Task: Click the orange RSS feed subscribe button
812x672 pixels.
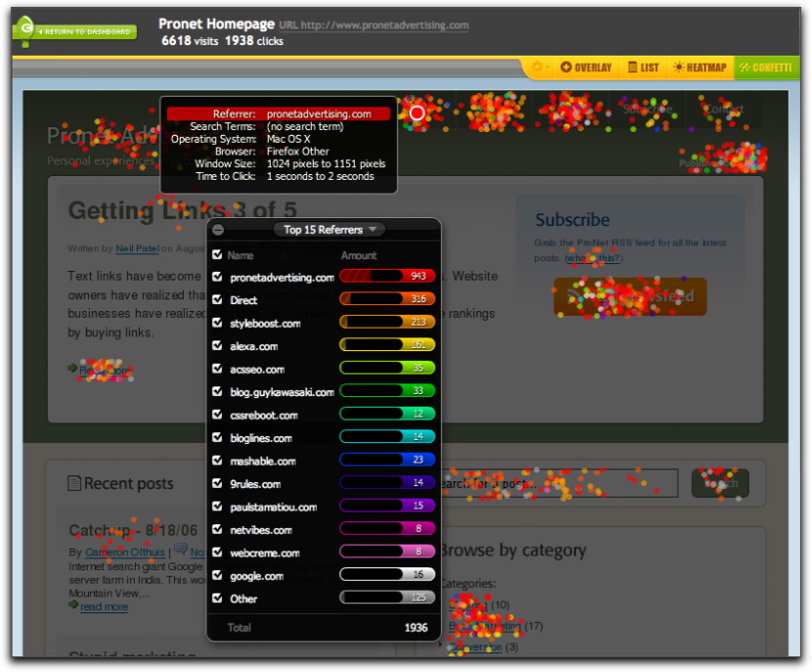Action: pyautogui.click(x=630, y=296)
